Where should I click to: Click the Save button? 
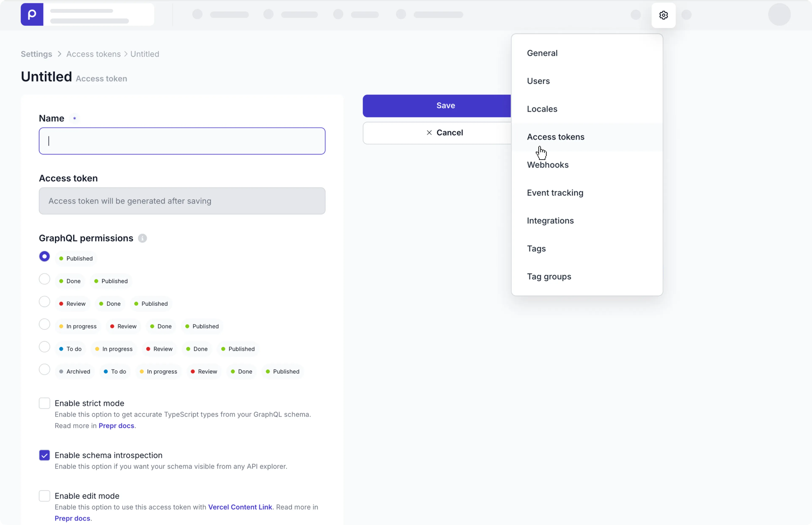tap(445, 105)
